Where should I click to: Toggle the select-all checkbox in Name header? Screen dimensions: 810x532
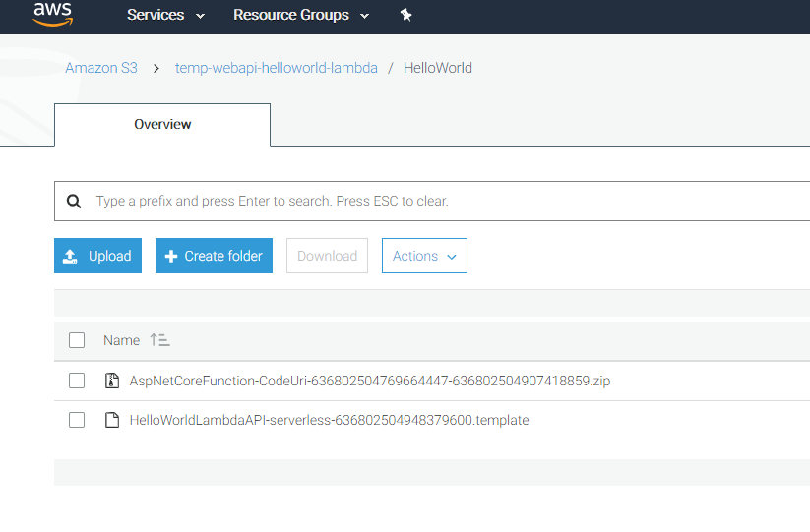(77, 340)
